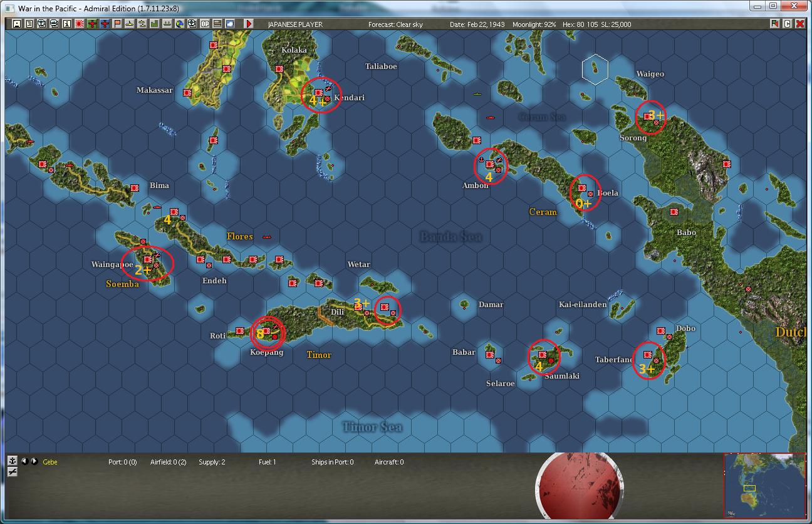Click the icon just left of the info icon
The width and height of the screenshot is (812, 524).
pos(55,24)
